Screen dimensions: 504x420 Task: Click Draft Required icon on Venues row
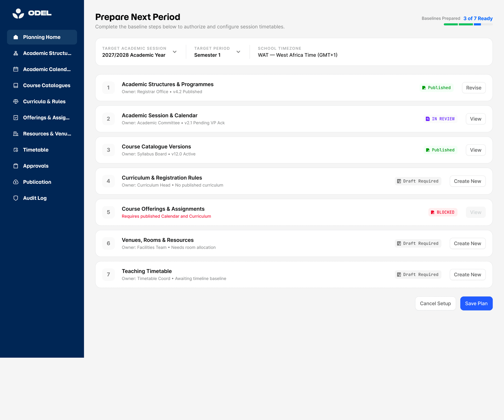[x=399, y=244]
